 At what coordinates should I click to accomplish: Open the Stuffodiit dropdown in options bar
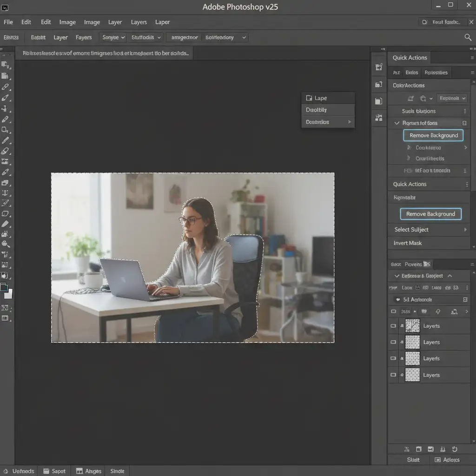coord(146,37)
